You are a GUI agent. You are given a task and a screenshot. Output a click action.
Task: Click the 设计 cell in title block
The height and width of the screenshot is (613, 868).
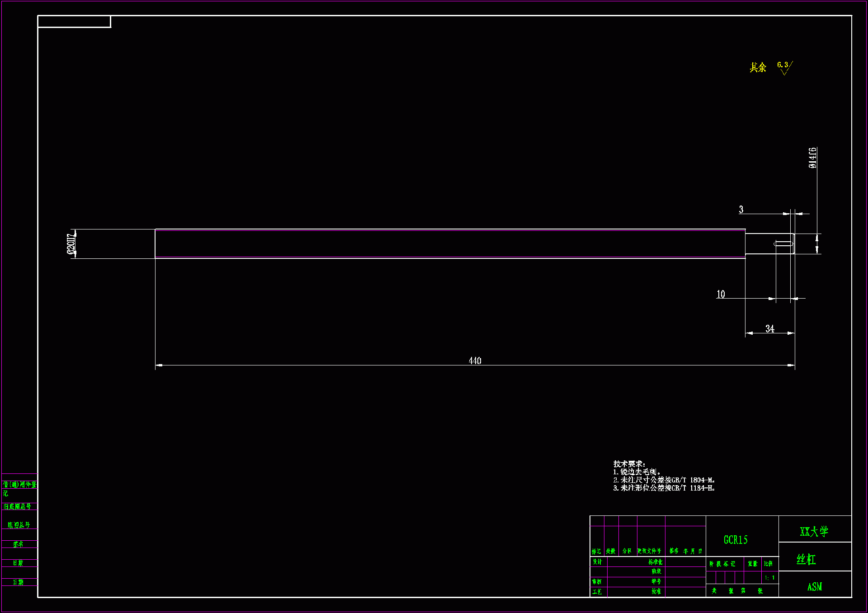(597, 562)
